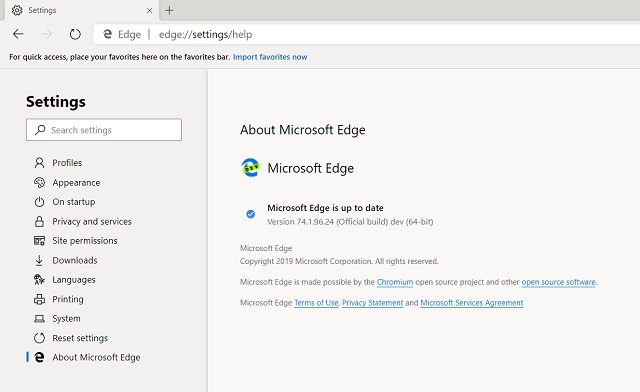Open the Privacy Statement link

pos(372,303)
